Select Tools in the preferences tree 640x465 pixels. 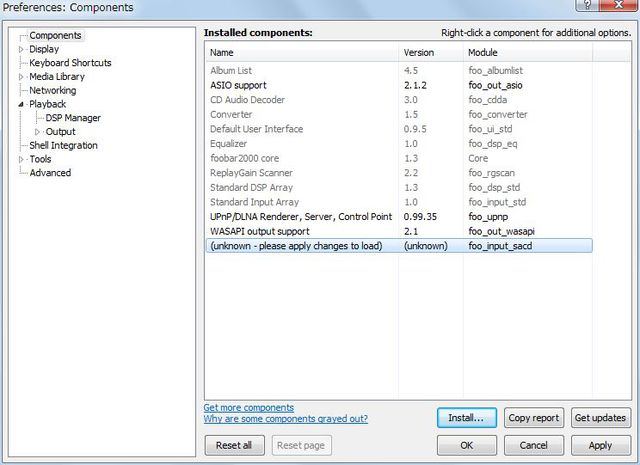[40, 159]
